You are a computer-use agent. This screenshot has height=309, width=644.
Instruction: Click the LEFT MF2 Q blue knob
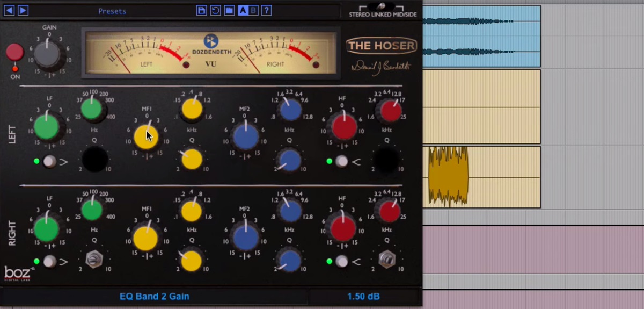tap(290, 160)
